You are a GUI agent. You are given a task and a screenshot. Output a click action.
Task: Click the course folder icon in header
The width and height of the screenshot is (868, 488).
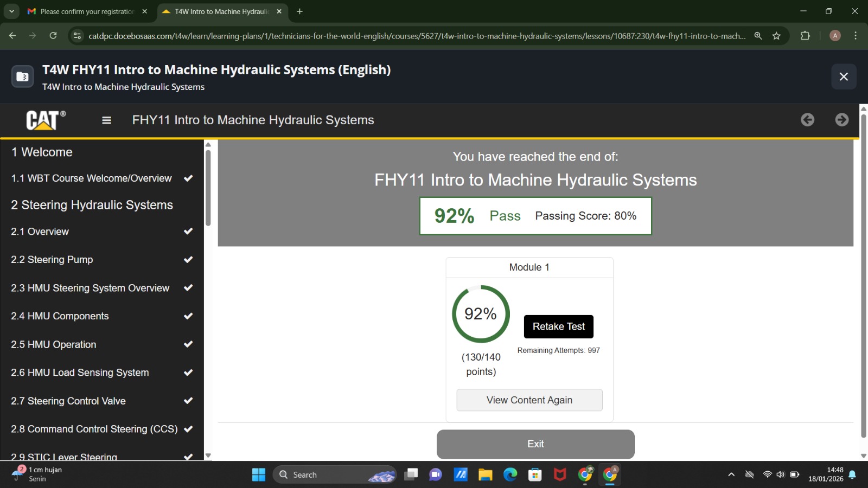23,76
